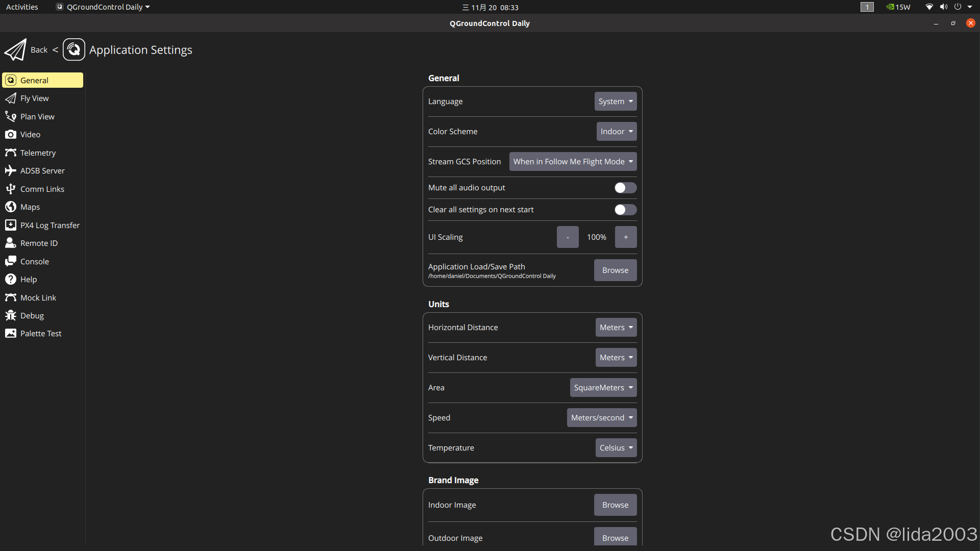The height and width of the screenshot is (551, 980).
Task: Click the 100% UI Scaling value
Action: tap(597, 237)
